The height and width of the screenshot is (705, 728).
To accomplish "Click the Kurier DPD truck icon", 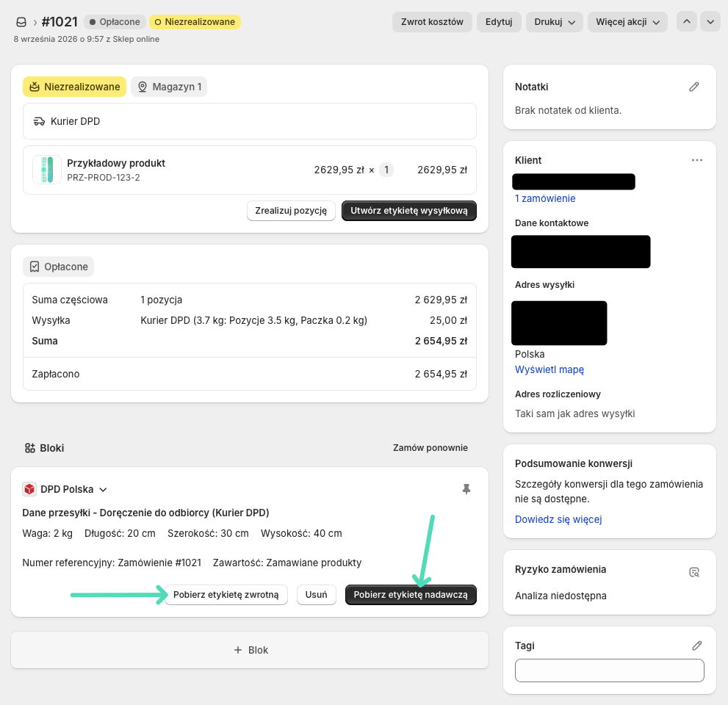I will [x=39, y=122].
